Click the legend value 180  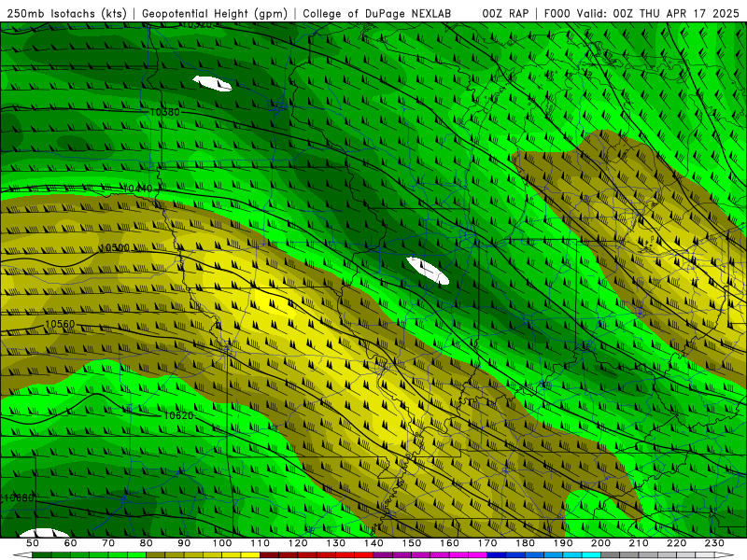pos(525,543)
